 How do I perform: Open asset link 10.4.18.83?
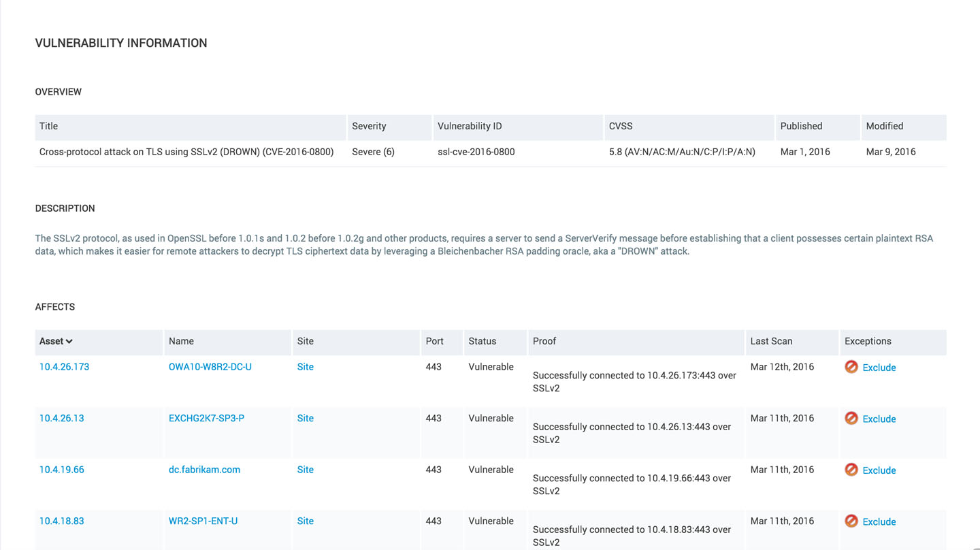click(61, 521)
